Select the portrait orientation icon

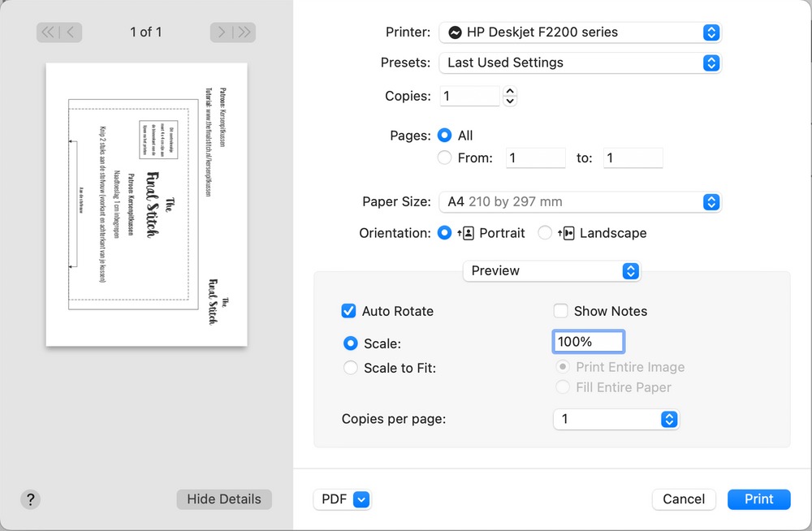point(466,233)
